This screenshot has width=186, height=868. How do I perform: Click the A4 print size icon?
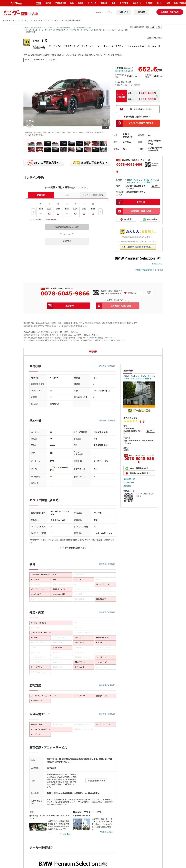[x=153, y=27]
